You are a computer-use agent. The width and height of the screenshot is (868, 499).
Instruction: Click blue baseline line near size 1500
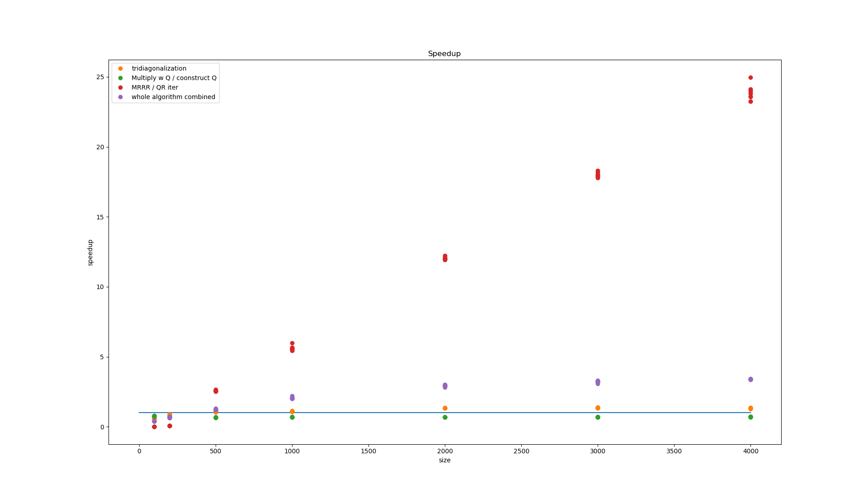point(368,413)
